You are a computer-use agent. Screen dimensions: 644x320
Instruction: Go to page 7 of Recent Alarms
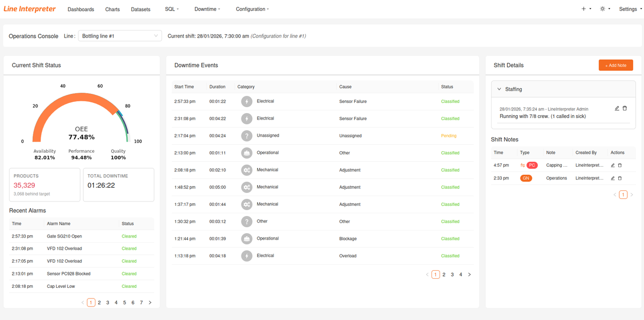click(x=141, y=302)
